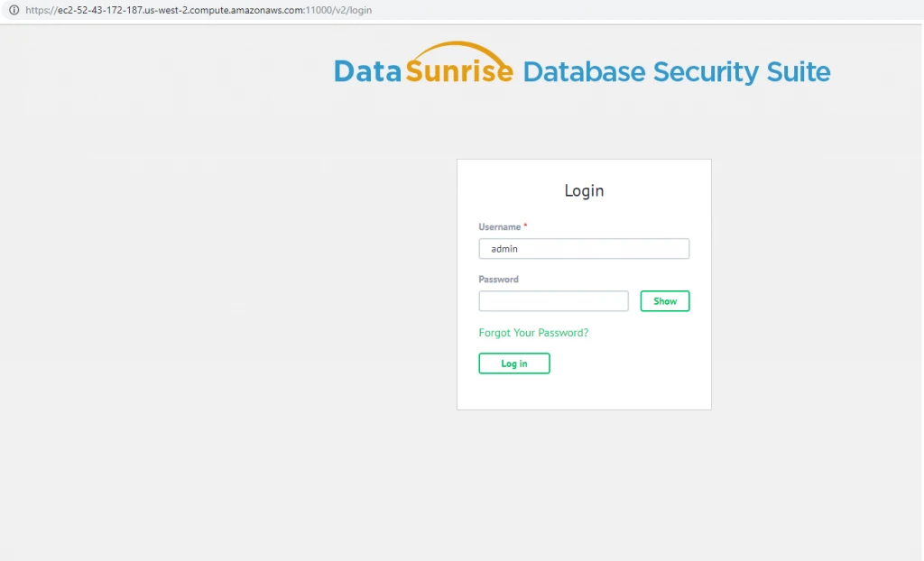Click the empty Password input field

[x=553, y=301]
